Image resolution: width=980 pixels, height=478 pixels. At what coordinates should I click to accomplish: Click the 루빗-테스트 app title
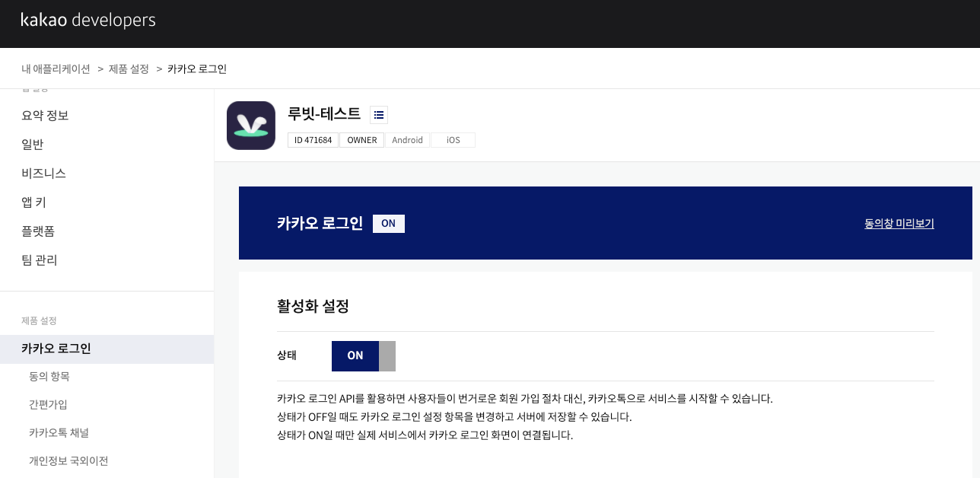(324, 114)
